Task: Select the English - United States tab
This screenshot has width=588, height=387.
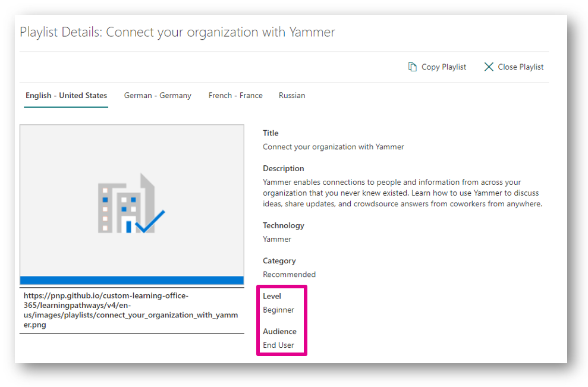Action: click(66, 96)
